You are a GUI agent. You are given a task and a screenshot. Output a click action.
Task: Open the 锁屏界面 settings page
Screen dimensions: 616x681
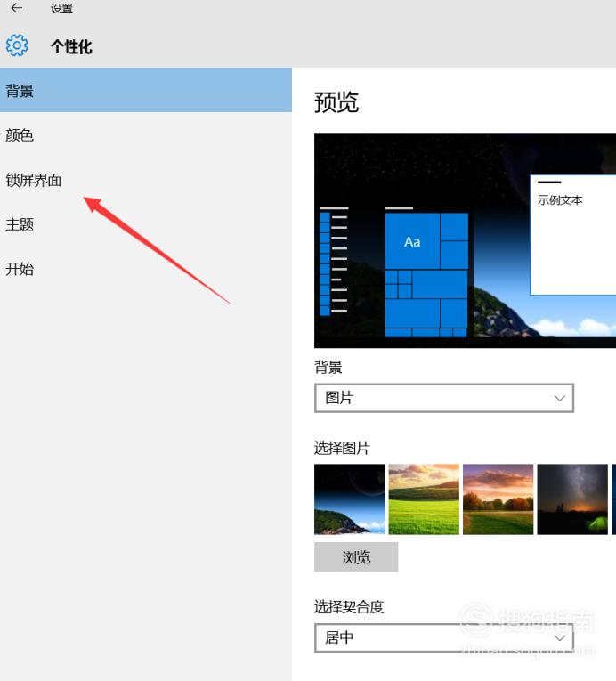145,180
